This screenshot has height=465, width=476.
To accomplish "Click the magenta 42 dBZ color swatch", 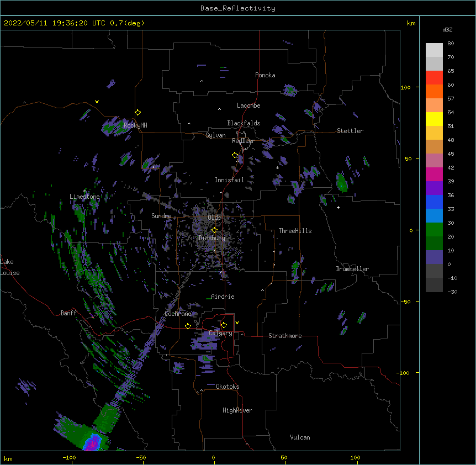I will tap(434, 174).
